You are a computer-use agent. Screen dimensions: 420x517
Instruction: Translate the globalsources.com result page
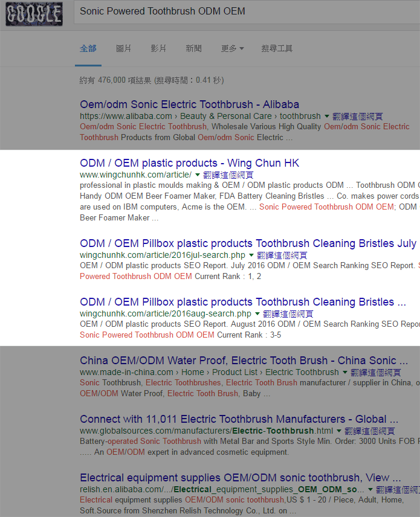click(x=370, y=431)
